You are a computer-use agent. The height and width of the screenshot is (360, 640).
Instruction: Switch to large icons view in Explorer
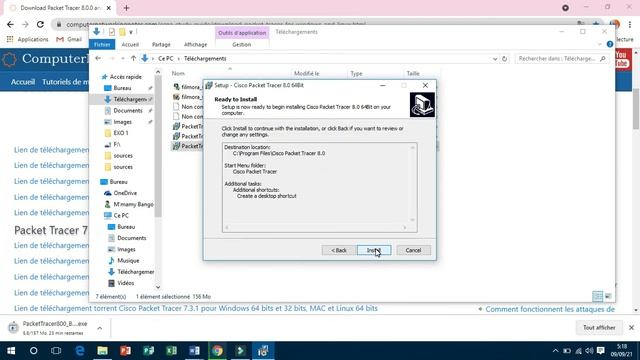(x=608, y=296)
